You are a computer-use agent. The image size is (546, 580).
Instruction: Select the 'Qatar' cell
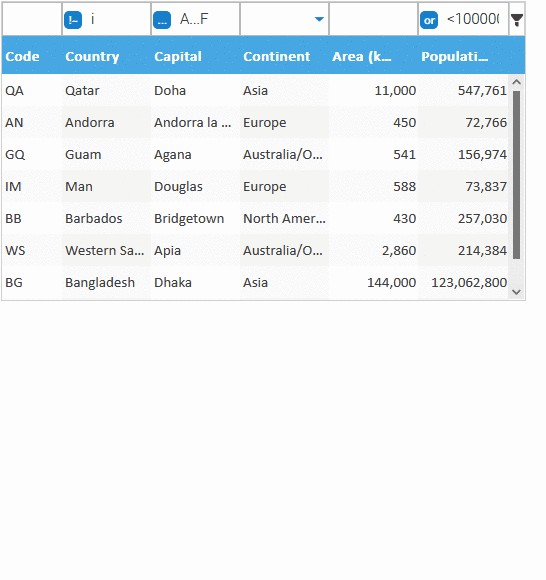click(x=106, y=91)
